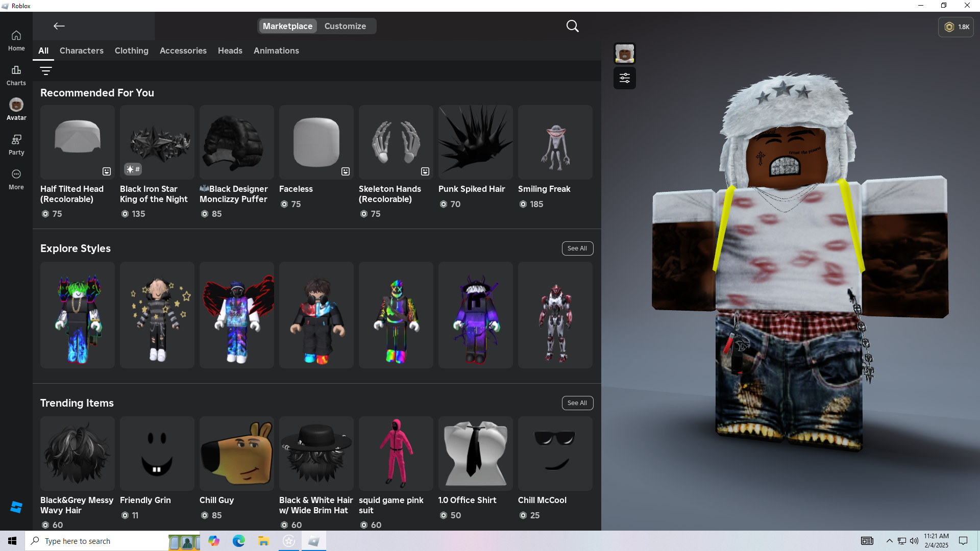Open the filter options icon

point(46,71)
